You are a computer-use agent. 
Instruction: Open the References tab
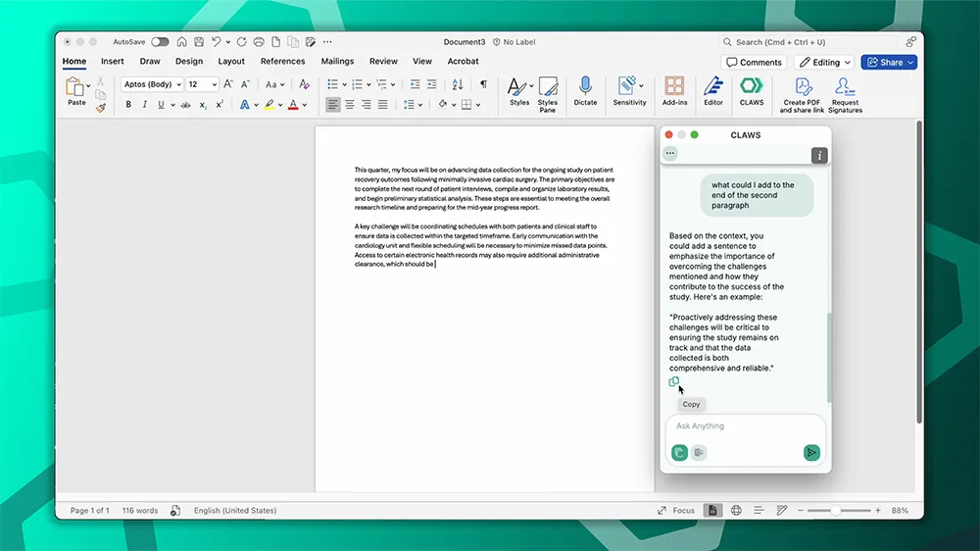click(282, 62)
